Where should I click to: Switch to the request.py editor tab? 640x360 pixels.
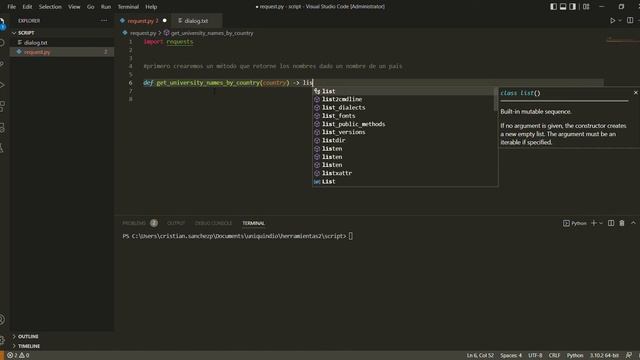click(x=143, y=20)
